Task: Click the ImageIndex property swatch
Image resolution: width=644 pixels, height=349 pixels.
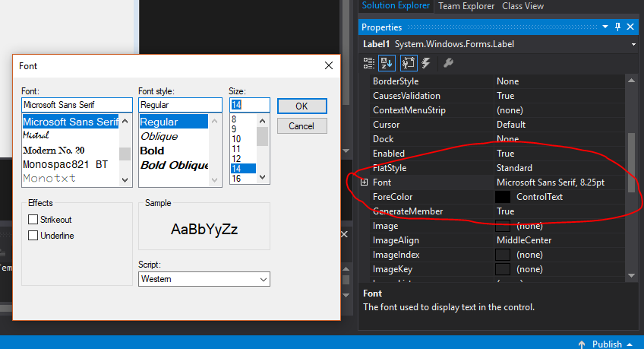Action: (503, 255)
